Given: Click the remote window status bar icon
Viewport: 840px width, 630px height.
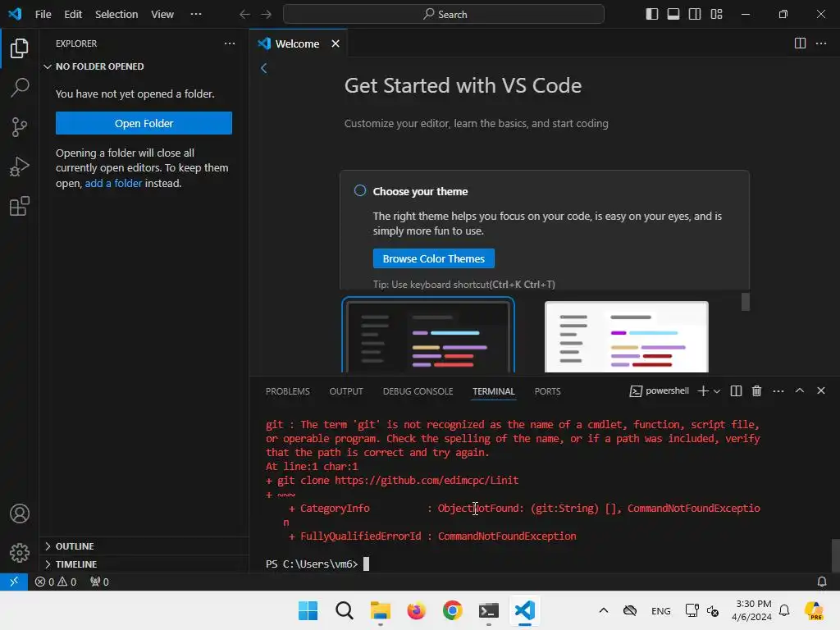Looking at the screenshot, I should click(x=14, y=582).
